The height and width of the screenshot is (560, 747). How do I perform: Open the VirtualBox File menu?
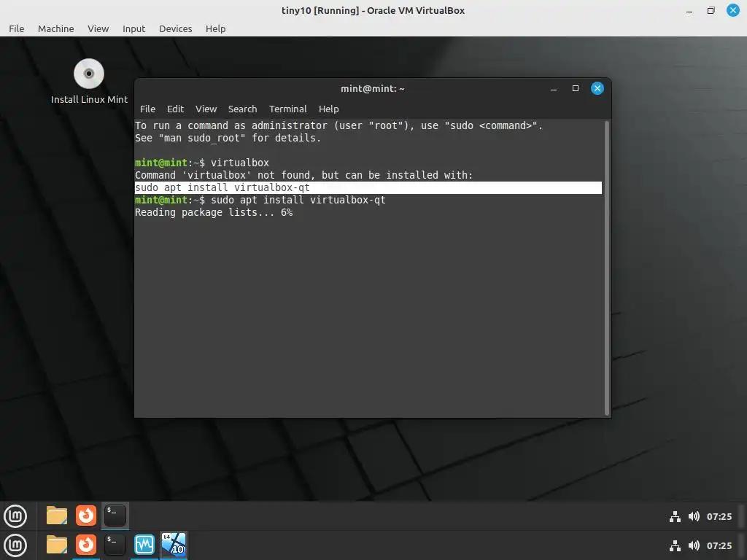coord(17,28)
